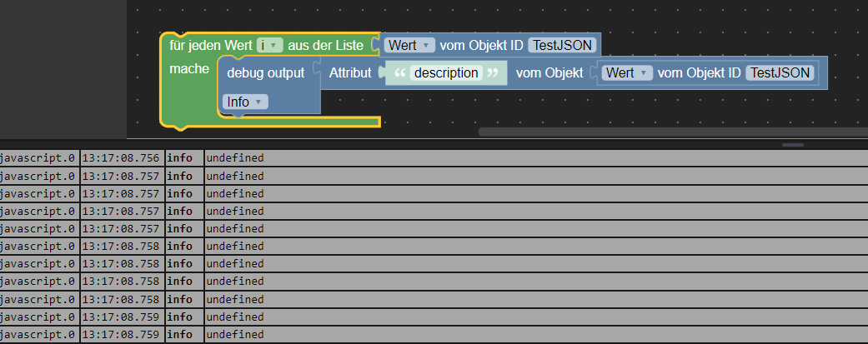Screen dimensions: 868x344
Task: Click "javascript.0" in the topmost log row
Action: [x=38, y=157]
